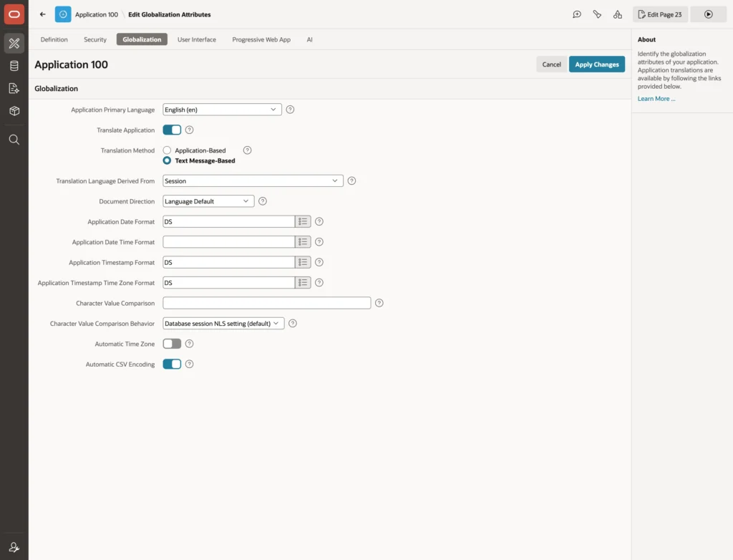Click the Cancel button
This screenshot has height=560, width=733.
551,64
